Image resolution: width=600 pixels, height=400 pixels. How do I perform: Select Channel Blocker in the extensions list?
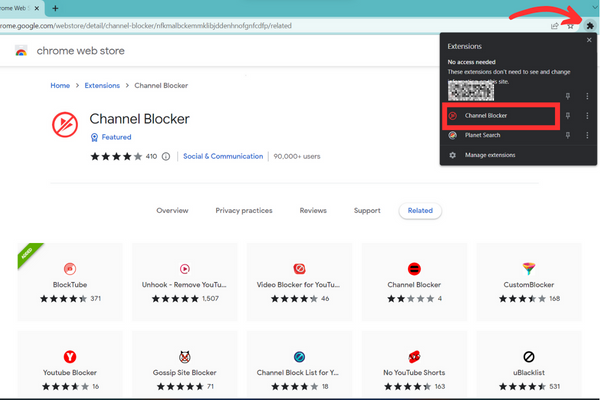click(501, 116)
